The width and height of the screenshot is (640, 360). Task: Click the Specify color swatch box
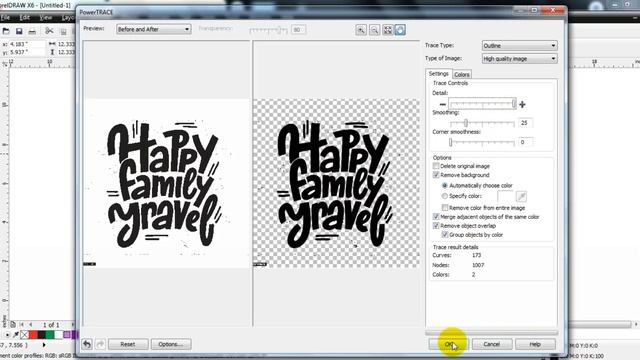pyautogui.click(x=505, y=197)
